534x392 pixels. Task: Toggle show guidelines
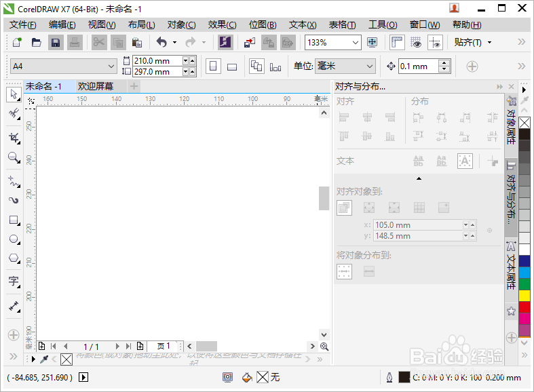[435, 43]
